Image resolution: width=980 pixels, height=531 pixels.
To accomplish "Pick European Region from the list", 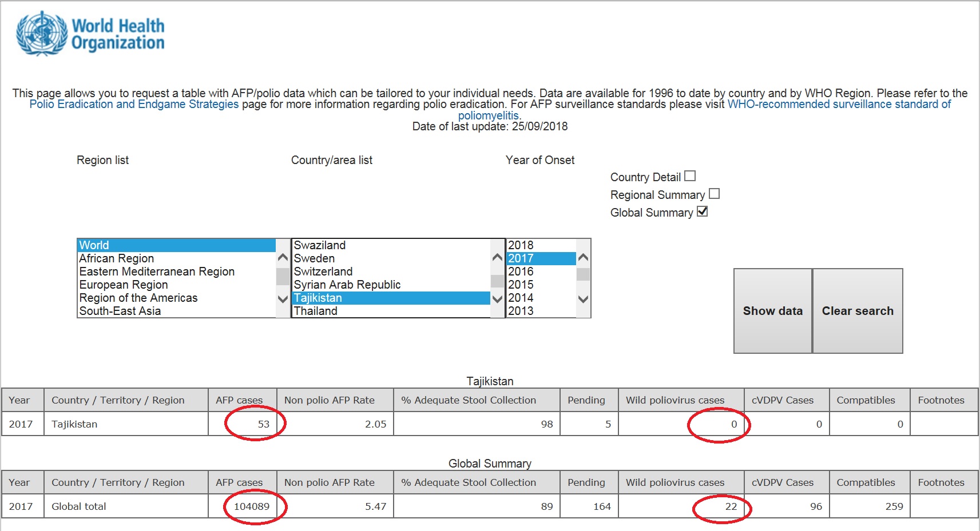I will point(176,285).
